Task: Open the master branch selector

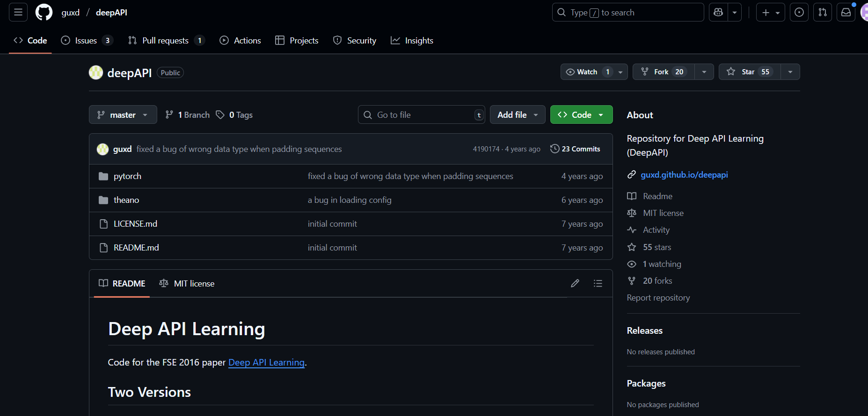Action: (x=123, y=115)
